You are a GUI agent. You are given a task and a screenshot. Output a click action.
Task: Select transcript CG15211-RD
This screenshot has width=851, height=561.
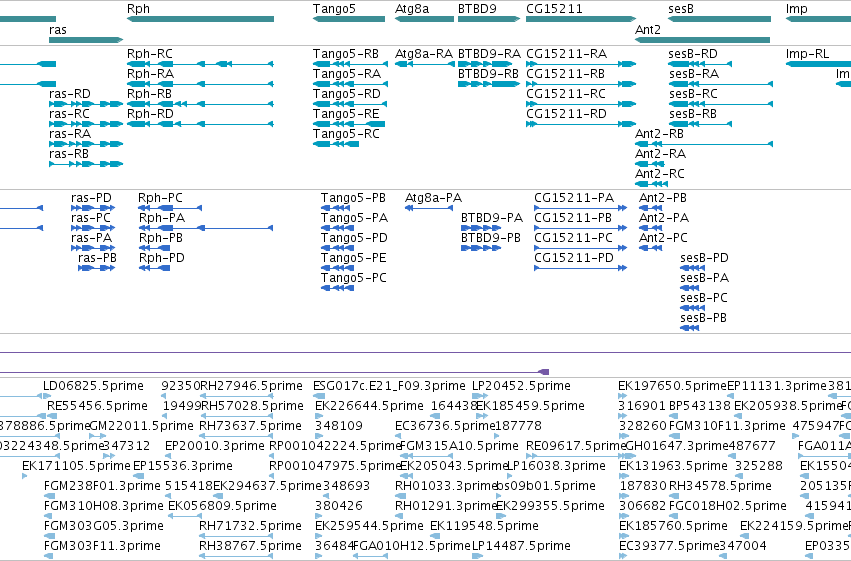click(x=581, y=124)
